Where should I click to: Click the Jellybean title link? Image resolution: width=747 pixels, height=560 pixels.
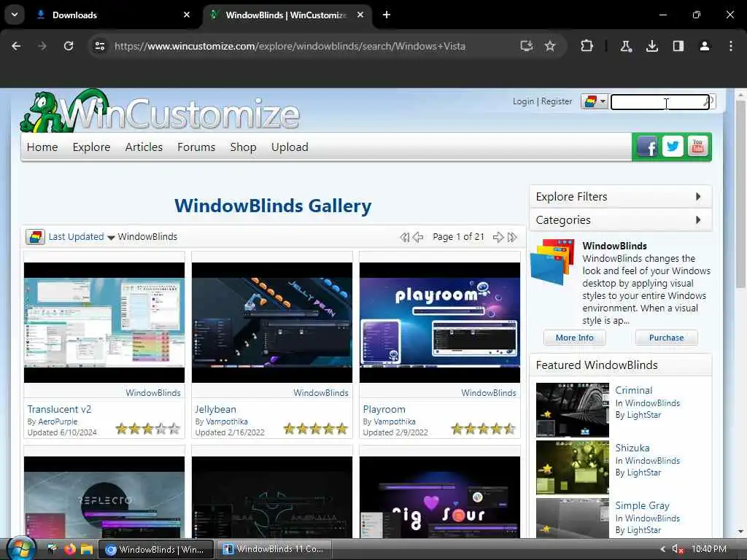215,409
